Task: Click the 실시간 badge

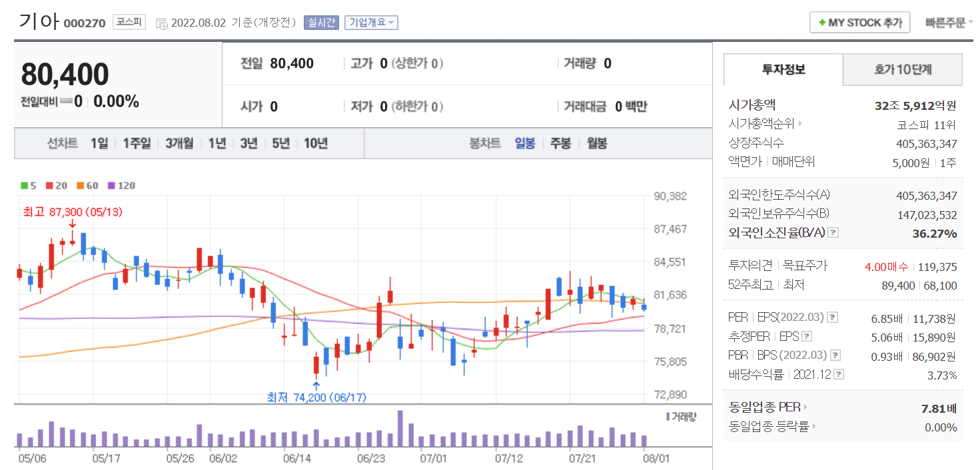Action: (321, 23)
